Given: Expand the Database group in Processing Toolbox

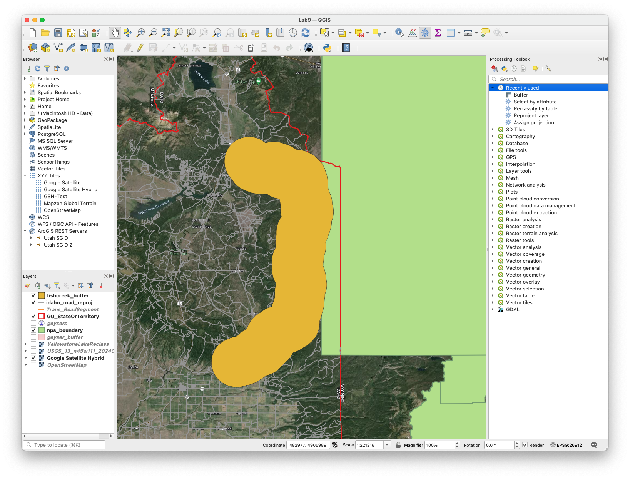Looking at the screenshot, I should click(493, 143).
